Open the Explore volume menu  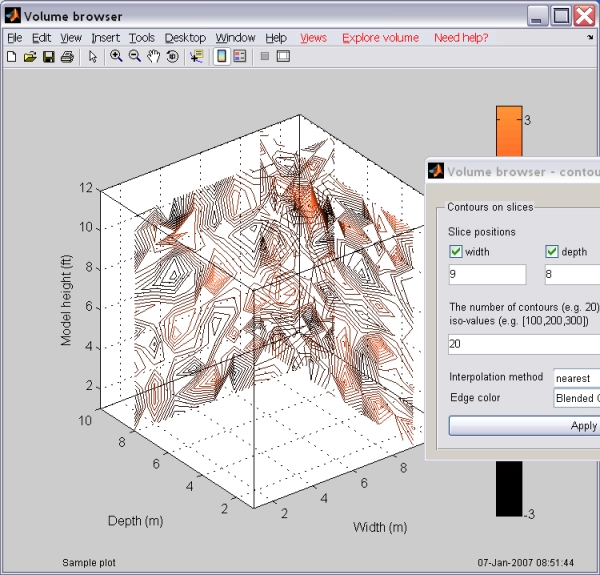click(x=380, y=38)
